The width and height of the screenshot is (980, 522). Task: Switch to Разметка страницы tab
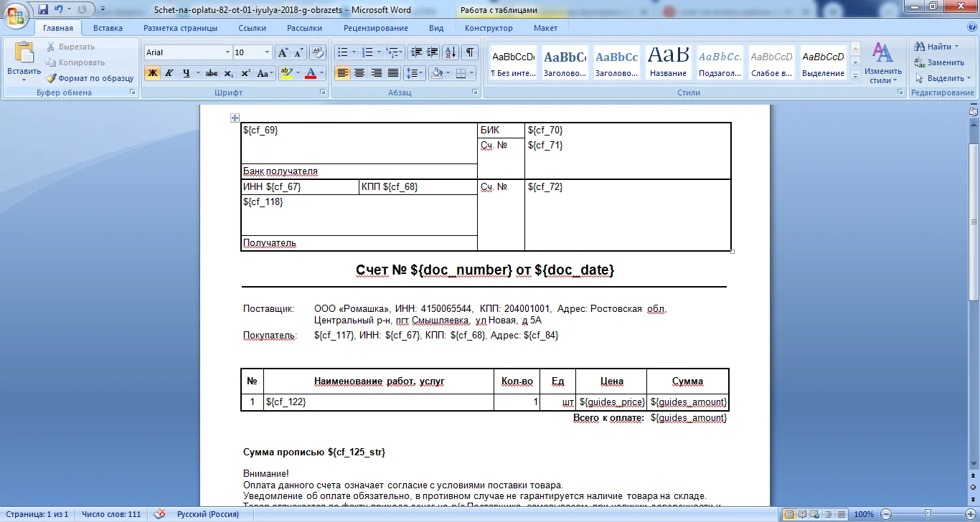point(180,28)
